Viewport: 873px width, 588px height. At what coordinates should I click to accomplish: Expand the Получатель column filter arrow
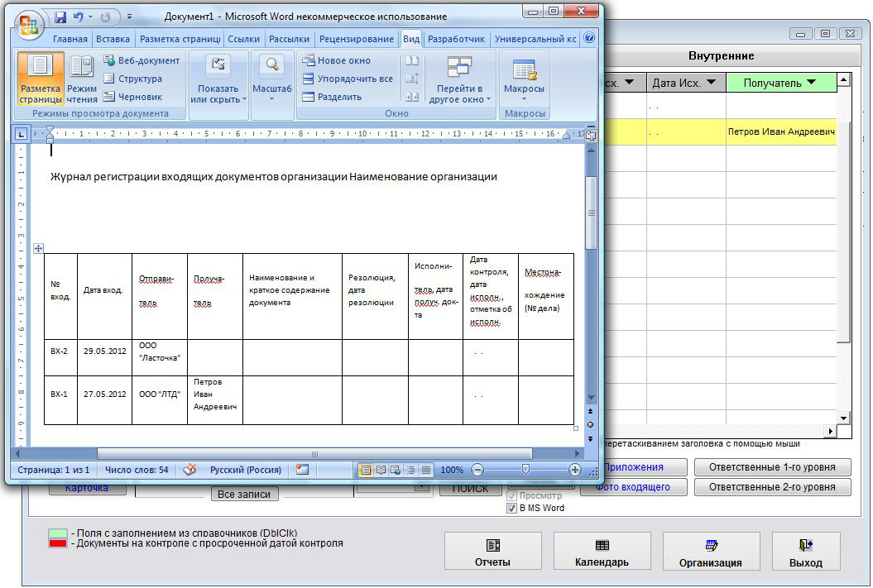coord(810,82)
